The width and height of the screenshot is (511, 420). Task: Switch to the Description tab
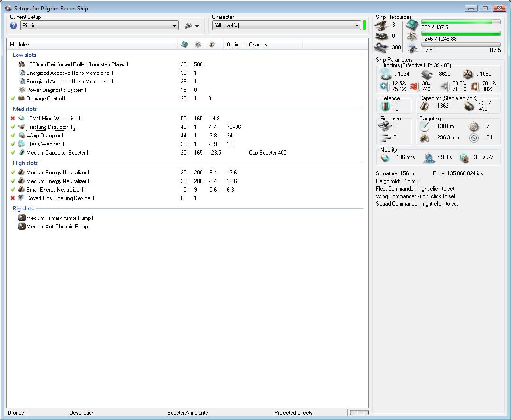[82, 413]
